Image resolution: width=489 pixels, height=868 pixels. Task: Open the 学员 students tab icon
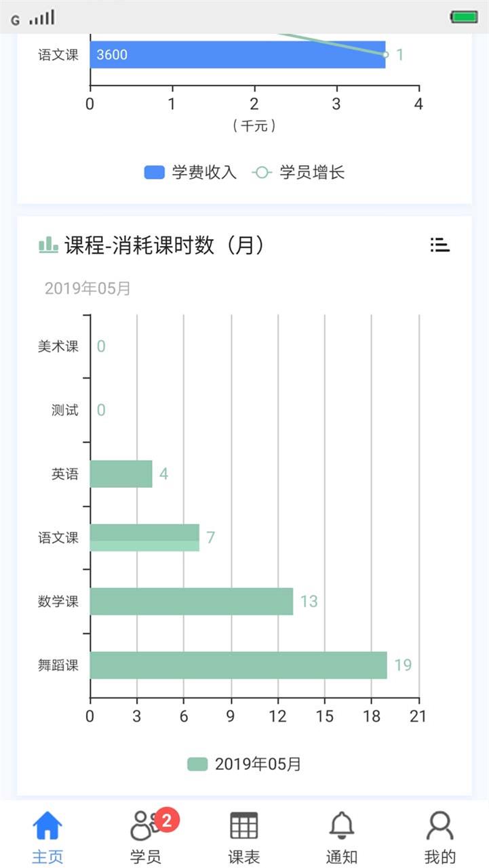pos(144,826)
